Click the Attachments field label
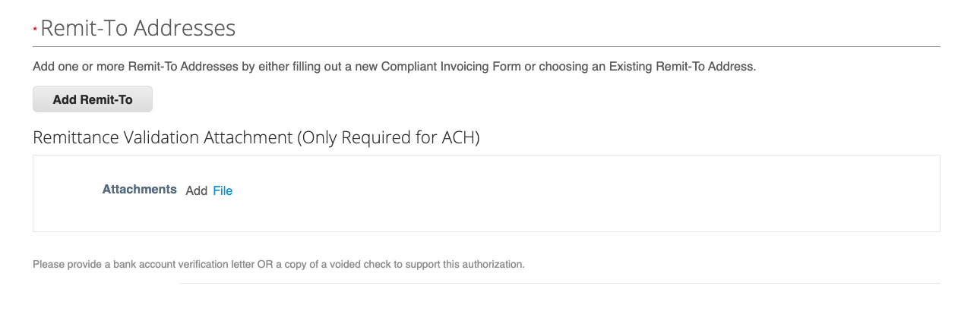 coord(139,190)
